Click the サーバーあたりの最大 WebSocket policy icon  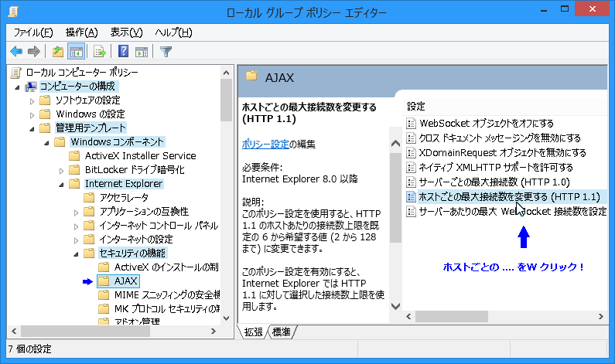coord(411,212)
